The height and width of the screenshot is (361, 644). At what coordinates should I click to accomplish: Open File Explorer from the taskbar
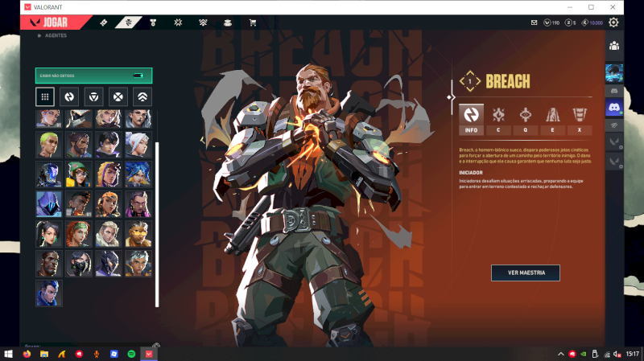[x=44, y=354]
